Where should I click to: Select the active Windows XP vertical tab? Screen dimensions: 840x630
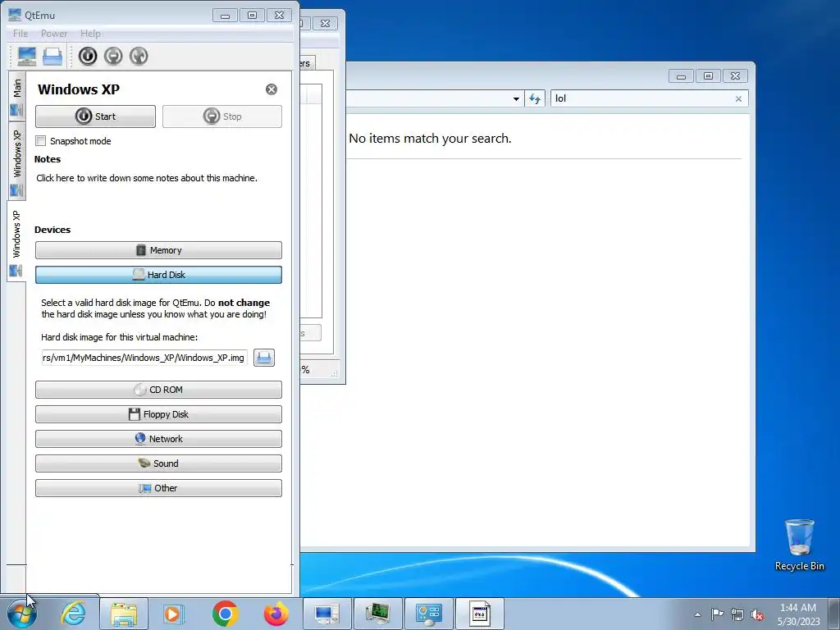pyautogui.click(x=16, y=242)
